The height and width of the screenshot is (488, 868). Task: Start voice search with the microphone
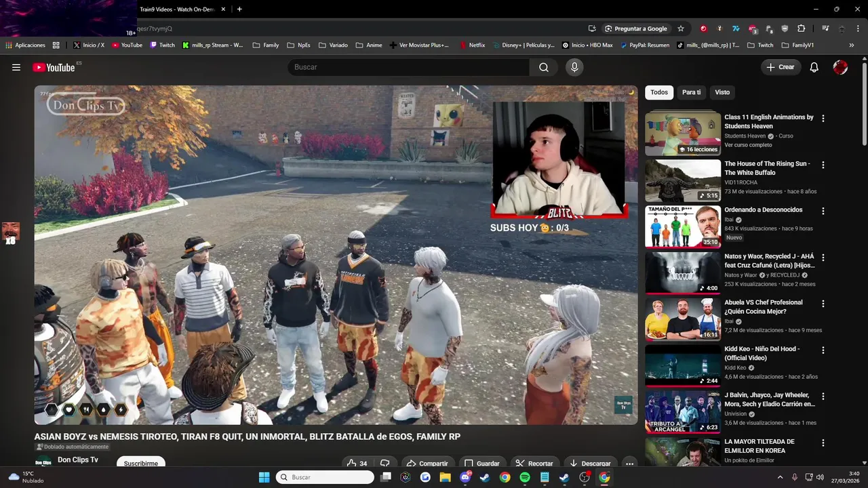coord(574,67)
